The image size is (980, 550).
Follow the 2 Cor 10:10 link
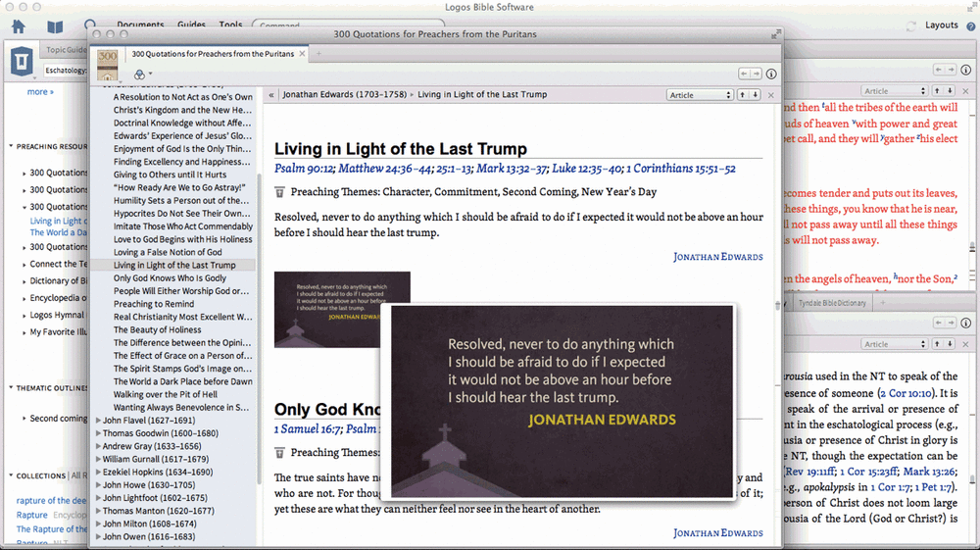906,394
